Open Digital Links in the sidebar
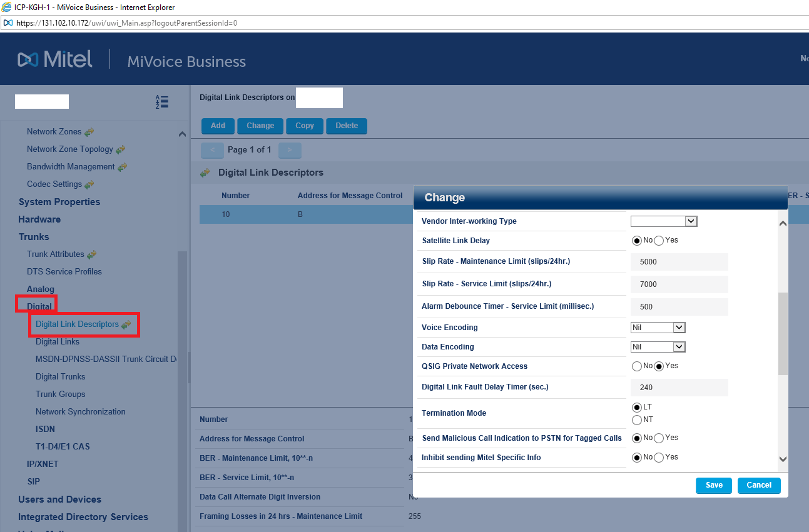 [x=58, y=342]
